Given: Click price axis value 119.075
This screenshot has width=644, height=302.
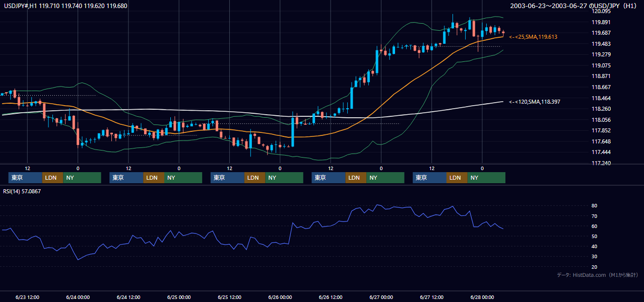Looking at the screenshot, I should (601, 65).
